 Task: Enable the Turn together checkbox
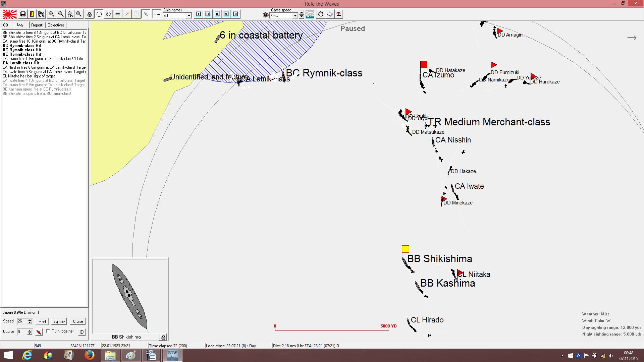pyautogui.click(x=48, y=331)
